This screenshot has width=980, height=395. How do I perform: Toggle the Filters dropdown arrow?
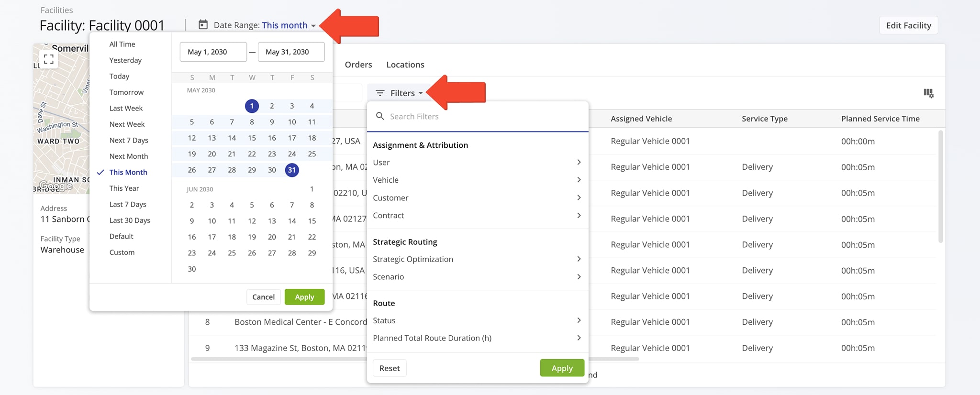pos(421,93)
